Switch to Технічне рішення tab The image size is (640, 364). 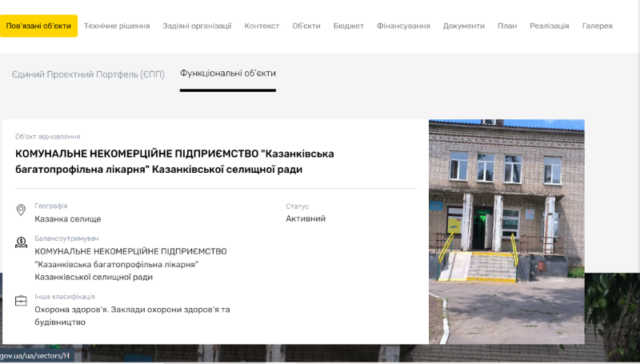[x=117, y=26]
